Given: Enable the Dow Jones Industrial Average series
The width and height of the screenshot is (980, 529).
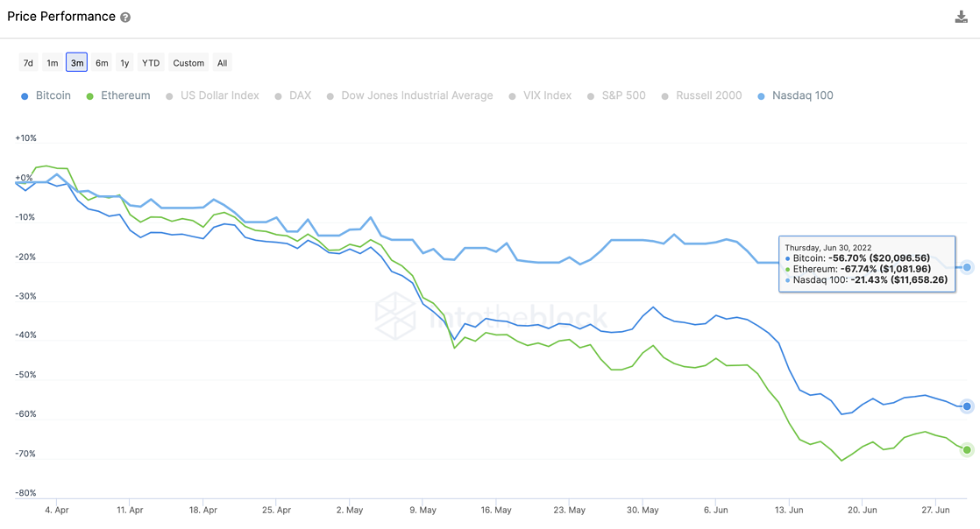Looking at the screenshot, I should click(410, 95).
